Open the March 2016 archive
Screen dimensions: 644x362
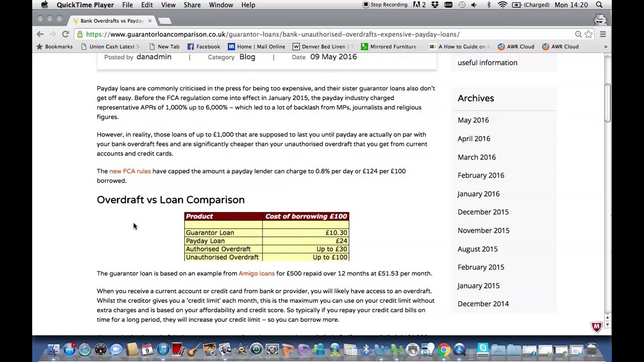tap(476, 157)
